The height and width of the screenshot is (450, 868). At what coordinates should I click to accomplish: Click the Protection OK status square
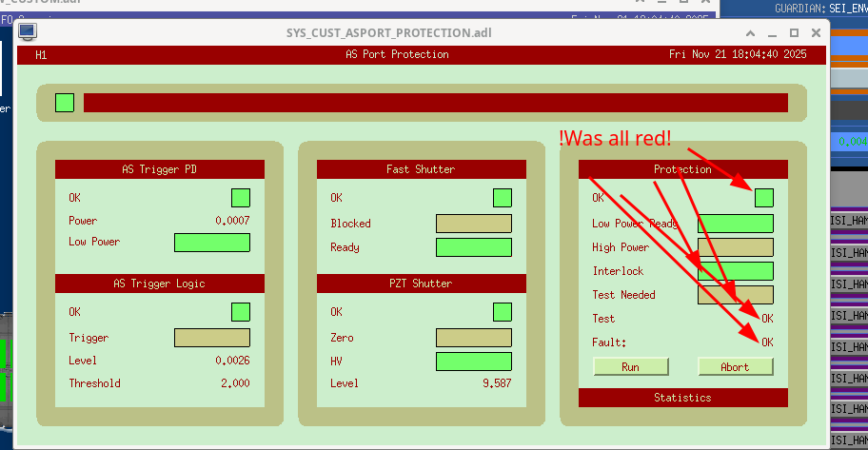(x=764, y=198)
